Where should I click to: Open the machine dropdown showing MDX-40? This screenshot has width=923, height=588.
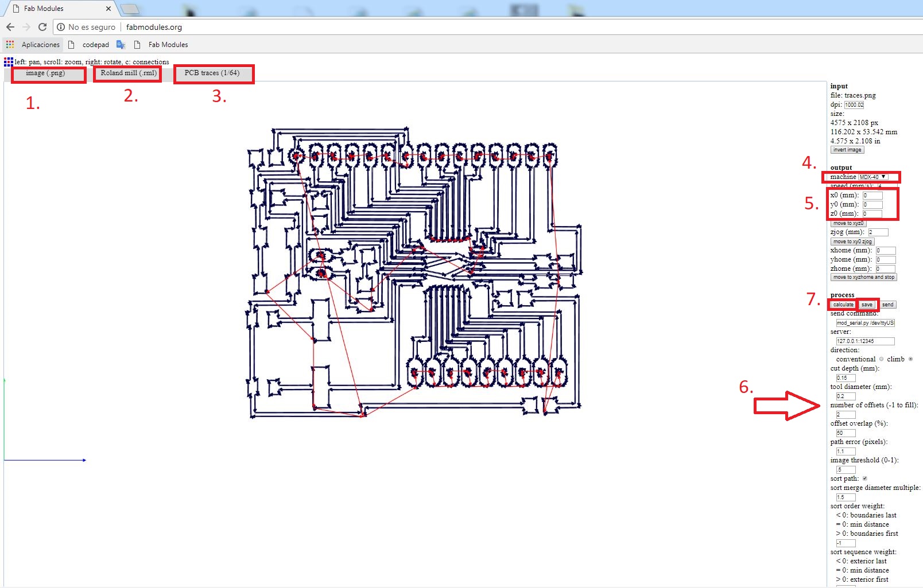click(873, 177)
